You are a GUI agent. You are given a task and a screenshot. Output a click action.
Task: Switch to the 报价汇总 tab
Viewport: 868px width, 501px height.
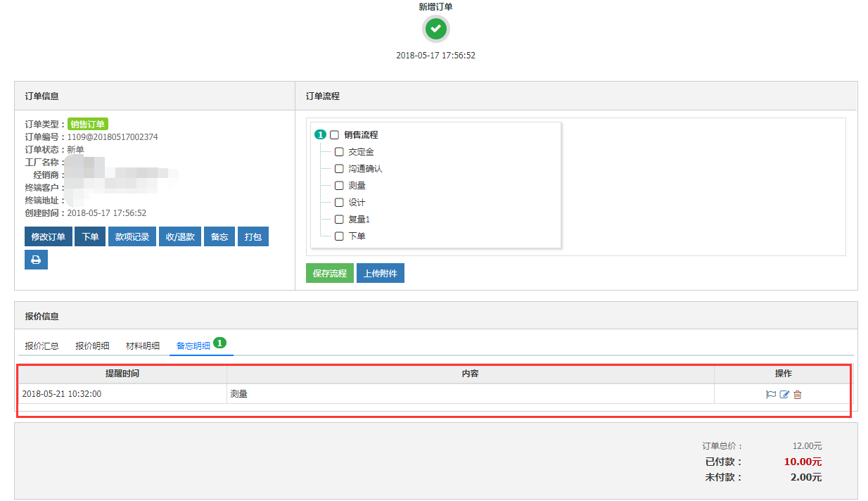(x=42, y=346)
